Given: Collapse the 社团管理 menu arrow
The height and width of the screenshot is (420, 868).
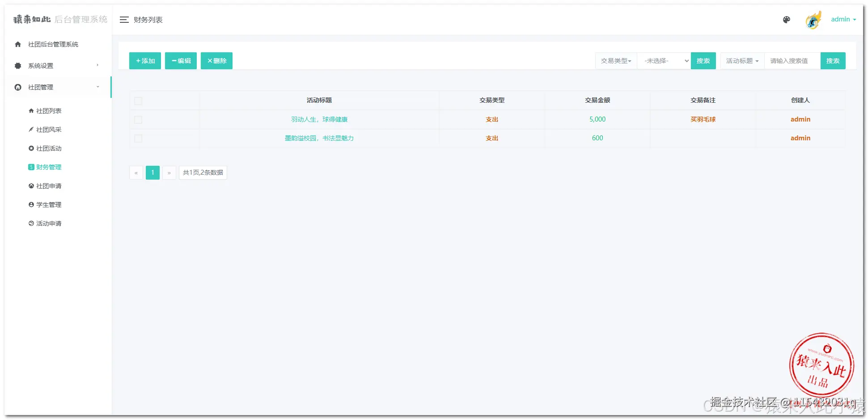Looking at the screenshot, I should coord(97,87).
